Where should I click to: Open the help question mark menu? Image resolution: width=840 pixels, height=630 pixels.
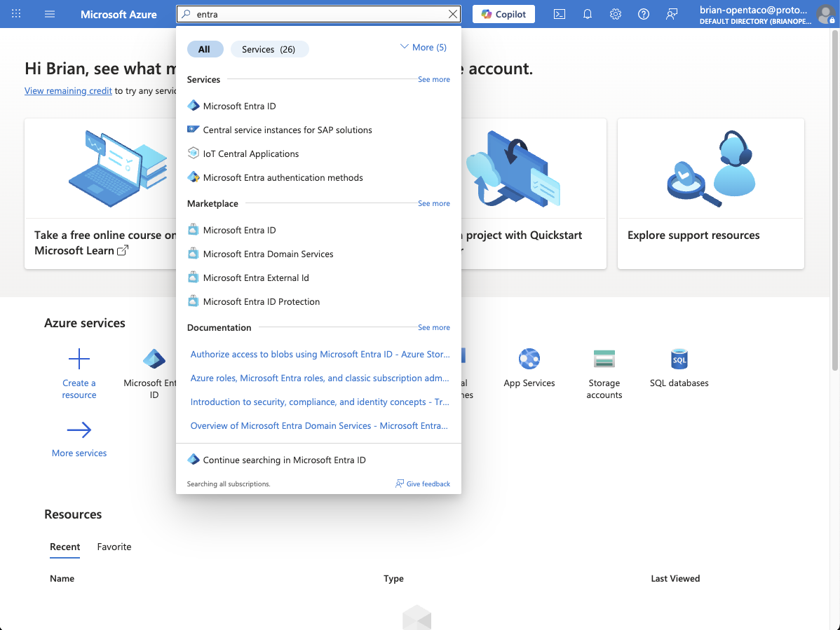[x=644, y=15]
